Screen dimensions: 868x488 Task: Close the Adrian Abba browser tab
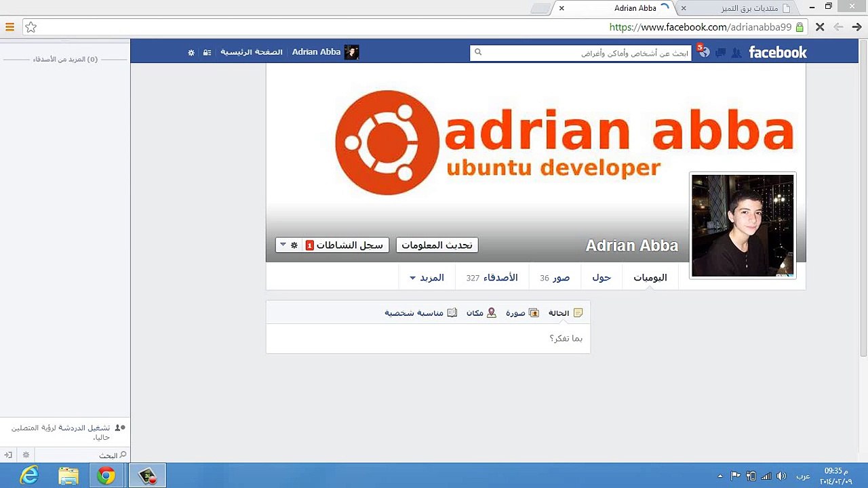[561, 8]
